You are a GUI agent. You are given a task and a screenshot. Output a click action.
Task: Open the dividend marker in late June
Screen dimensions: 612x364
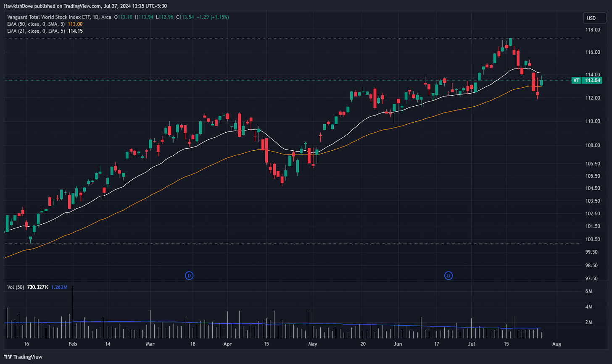pyautogui.click(x=448, y=275)
